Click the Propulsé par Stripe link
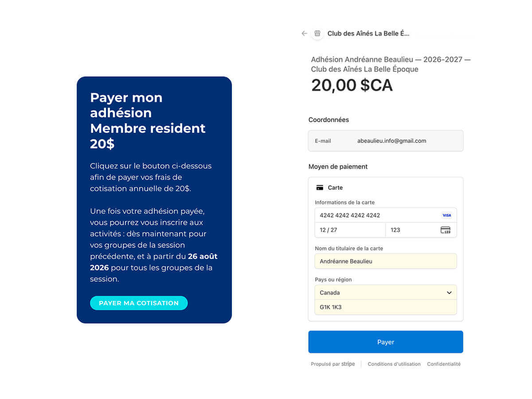 pos(333,364)
